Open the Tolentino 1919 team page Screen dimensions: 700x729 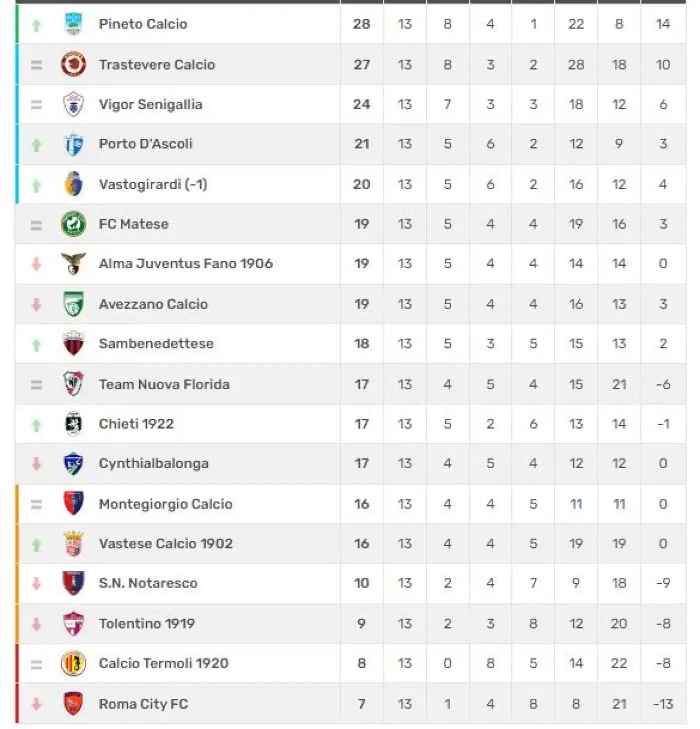147,623
